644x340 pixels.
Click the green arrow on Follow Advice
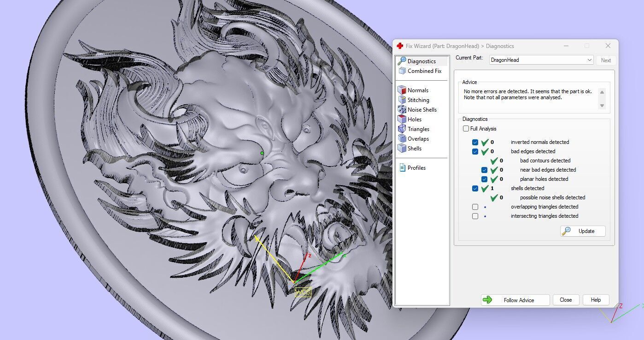click(x=487, y=300)
